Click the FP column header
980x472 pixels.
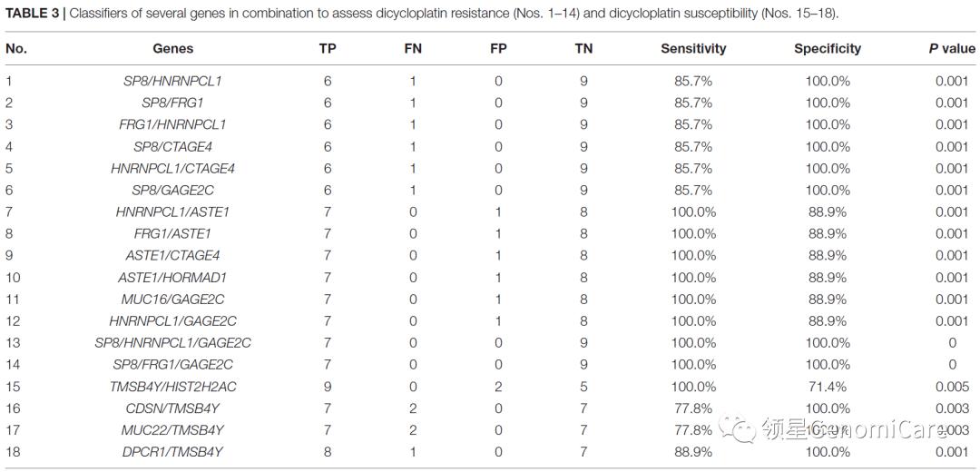[498, 48]
